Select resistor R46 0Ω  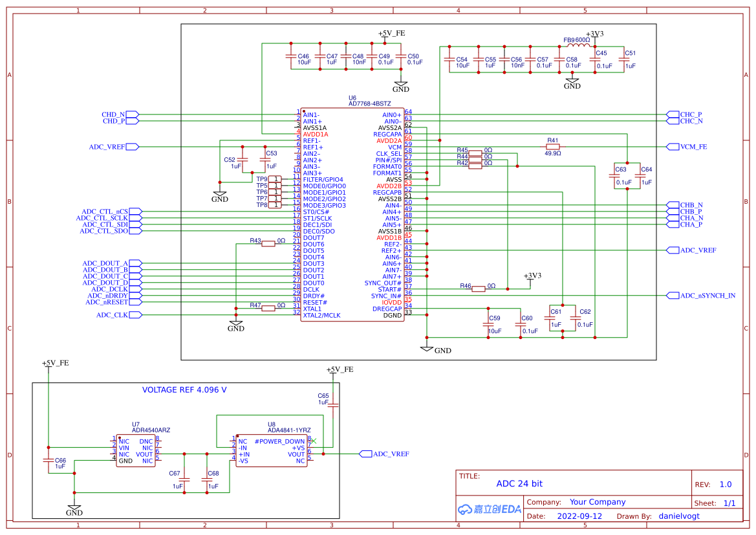point(478,289)
